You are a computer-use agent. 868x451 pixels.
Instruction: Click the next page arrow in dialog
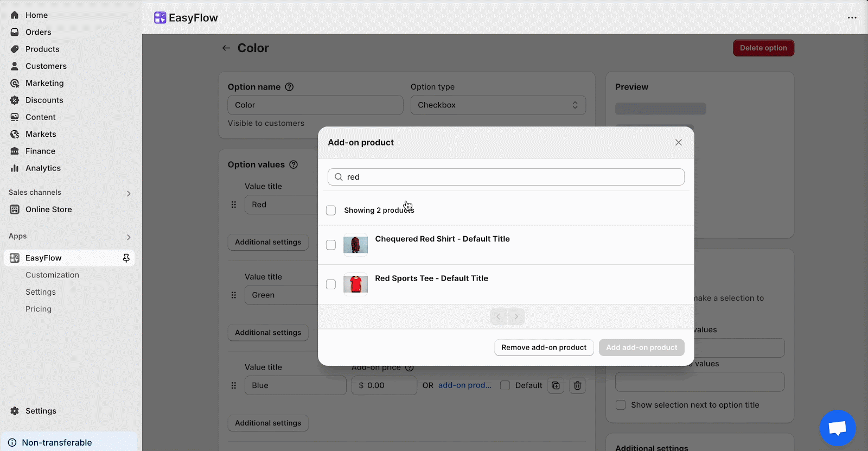(516, 316)
